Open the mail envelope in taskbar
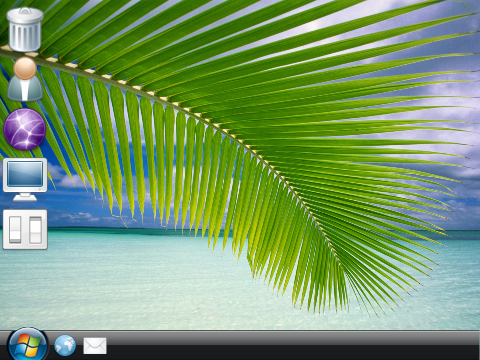The height and width of the screenshot is (360, 480). pyautogui.click(x=95, y=346)
